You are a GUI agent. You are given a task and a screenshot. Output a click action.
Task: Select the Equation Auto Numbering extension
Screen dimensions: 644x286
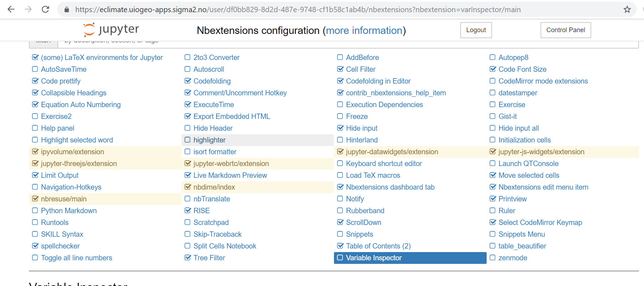click(x=81, y=105)
